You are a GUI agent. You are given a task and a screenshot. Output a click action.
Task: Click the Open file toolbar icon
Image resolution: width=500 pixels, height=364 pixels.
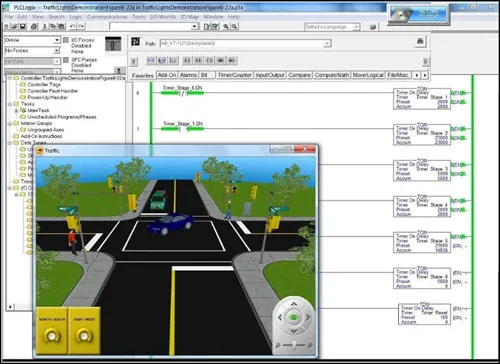14,26
